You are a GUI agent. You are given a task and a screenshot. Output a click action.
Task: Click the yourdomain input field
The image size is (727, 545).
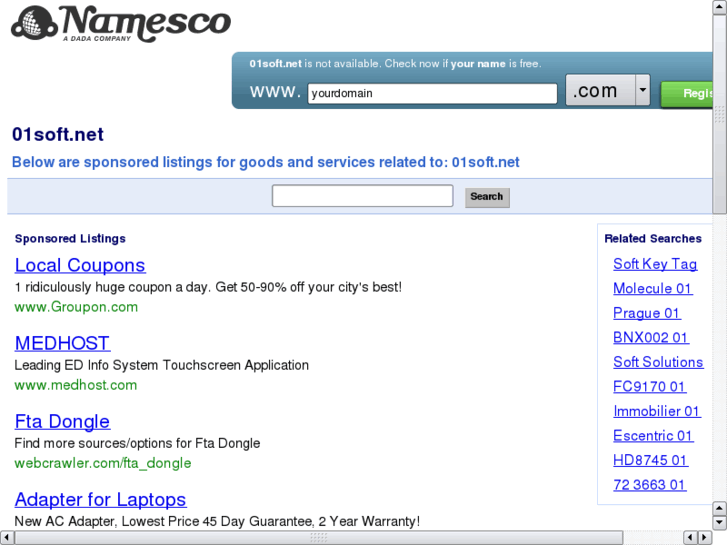(x=432, y=93)
